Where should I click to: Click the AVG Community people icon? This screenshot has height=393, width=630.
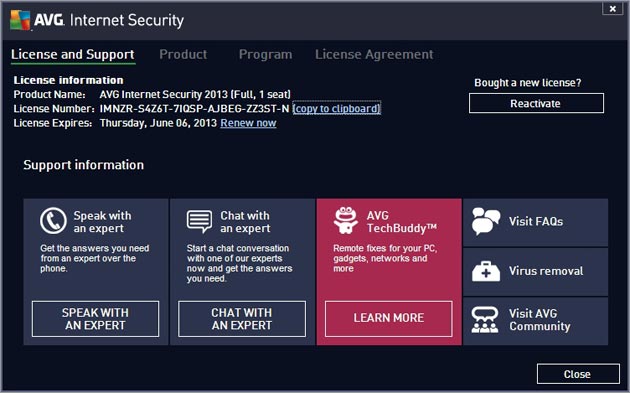tap(485, 320)
